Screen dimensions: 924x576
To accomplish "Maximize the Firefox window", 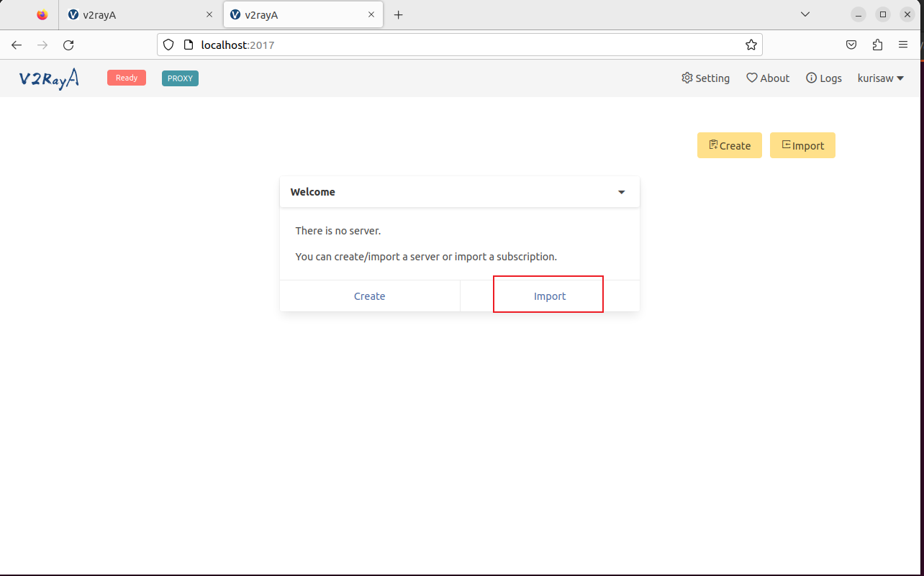I will (x=883, y=14).
